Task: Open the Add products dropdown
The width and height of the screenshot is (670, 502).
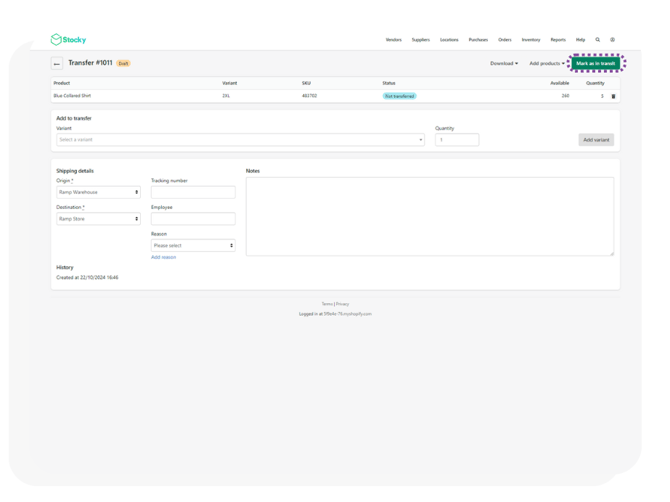Action: tap(546, 63)
